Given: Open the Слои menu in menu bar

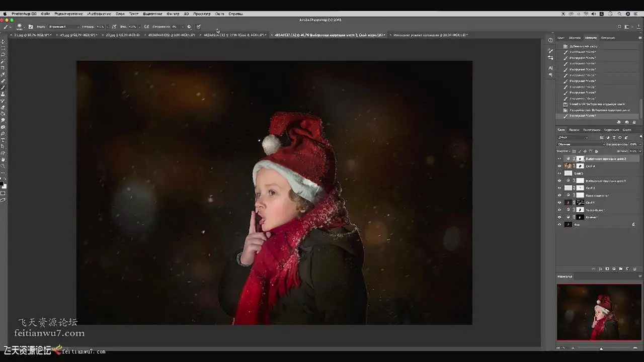Looking at the screenshot, I should point(120,14).
